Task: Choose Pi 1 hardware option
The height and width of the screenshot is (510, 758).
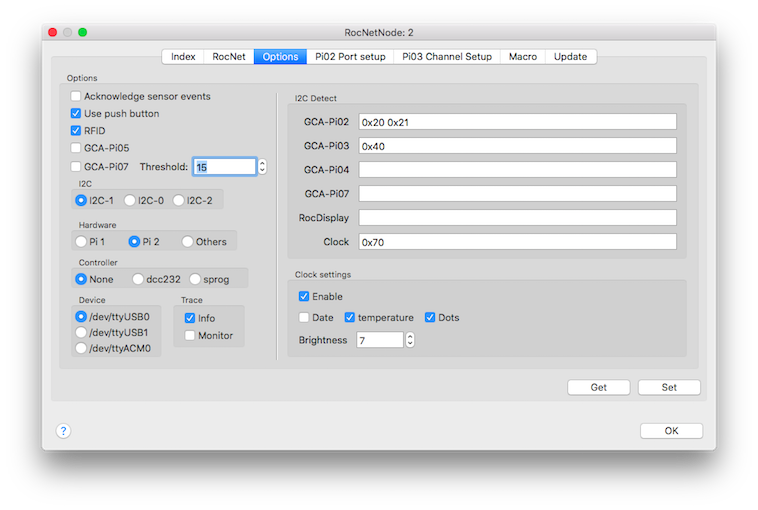Action: (x=81, y=242)
